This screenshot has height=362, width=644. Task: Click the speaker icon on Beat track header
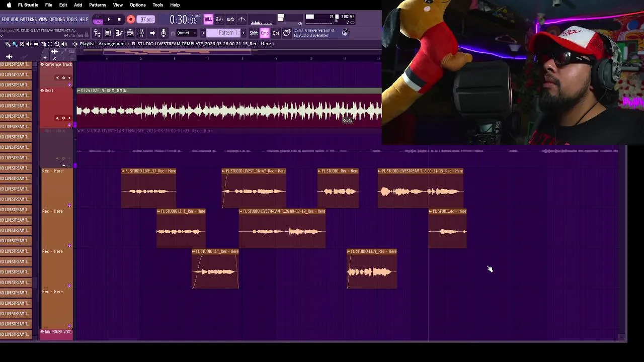63,118
